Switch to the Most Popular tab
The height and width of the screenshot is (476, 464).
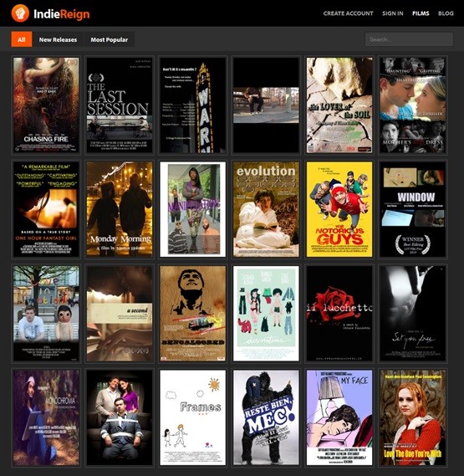[110, 39]
